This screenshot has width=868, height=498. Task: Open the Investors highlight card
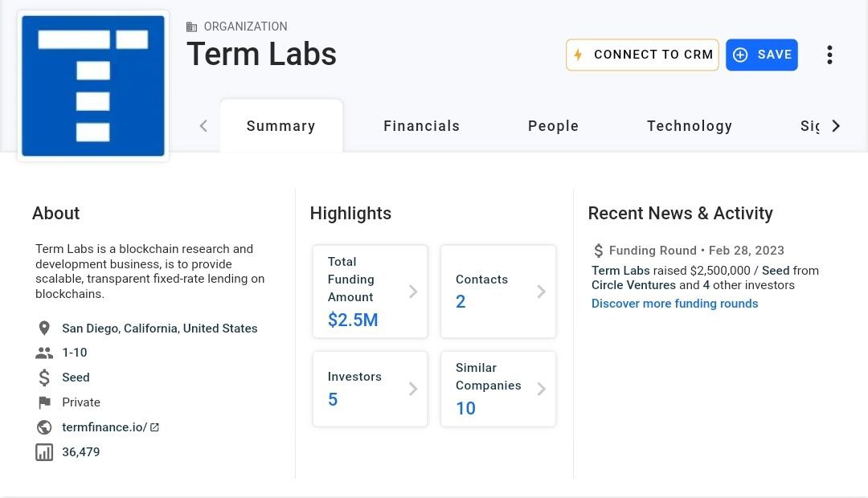[x=370, y=389]
